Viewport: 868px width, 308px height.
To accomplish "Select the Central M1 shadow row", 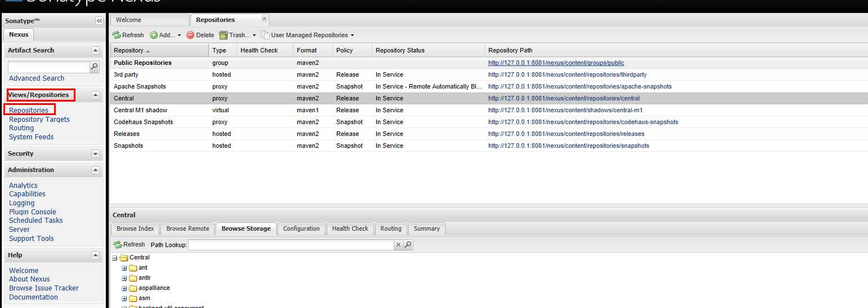I will click(488, 110).
